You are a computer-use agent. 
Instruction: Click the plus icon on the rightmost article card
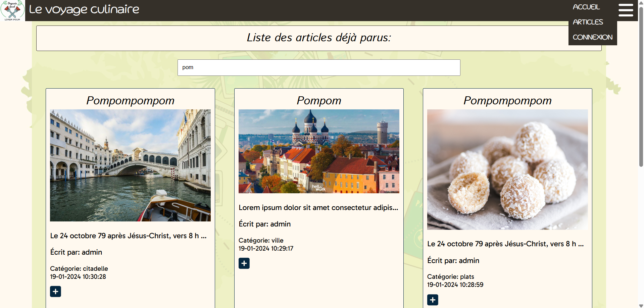point(433,300)
